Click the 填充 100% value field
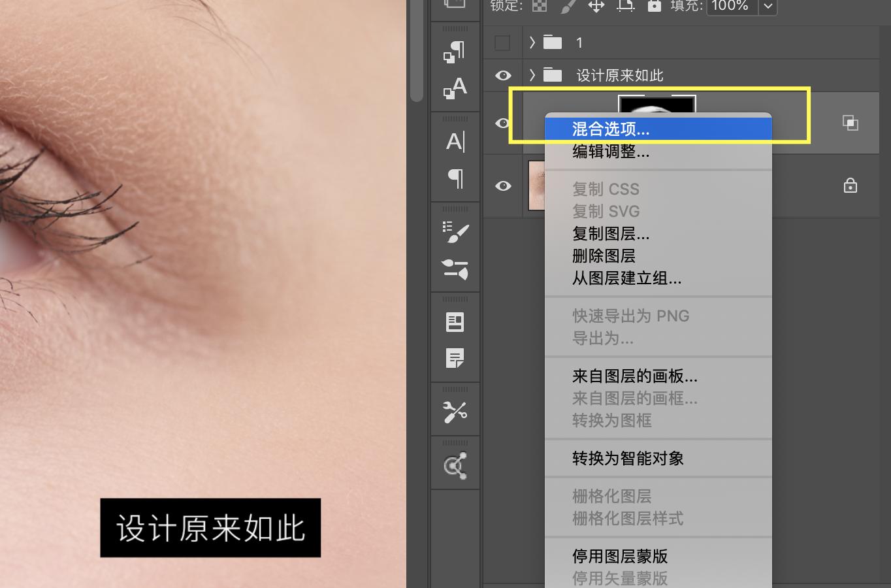The image size is (891, 588). point(731,7)
